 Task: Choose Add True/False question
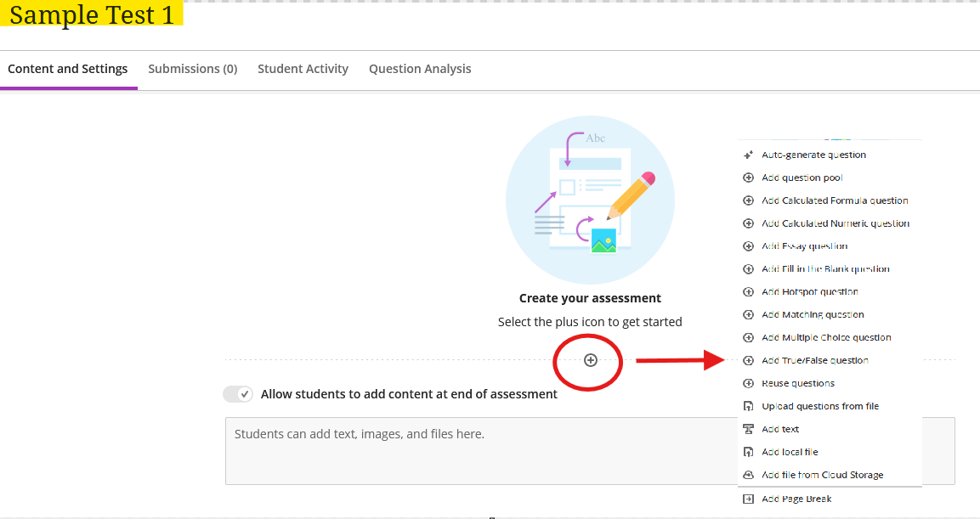816,360
